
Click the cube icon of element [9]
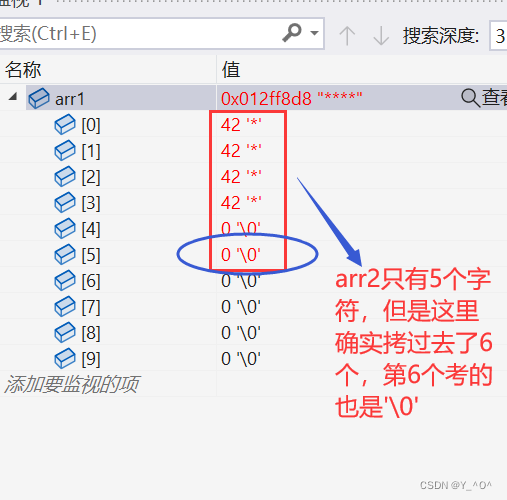[x=65, y=358]
